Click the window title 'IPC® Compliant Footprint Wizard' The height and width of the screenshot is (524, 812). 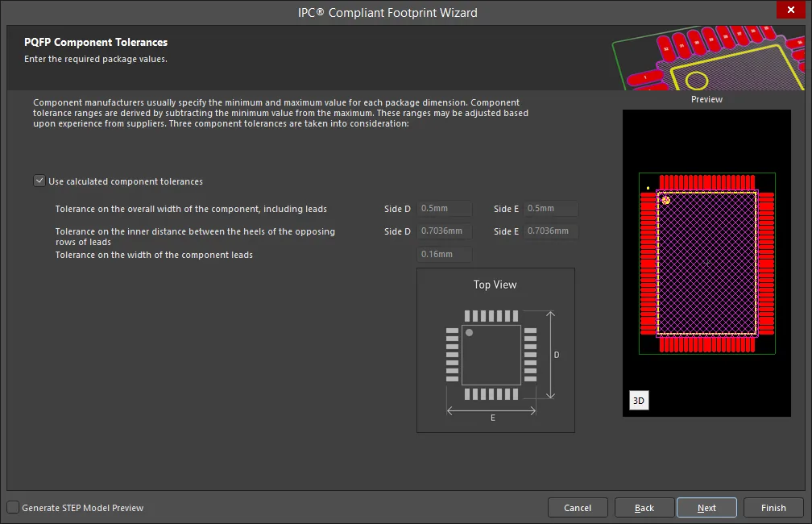[387, 12]
